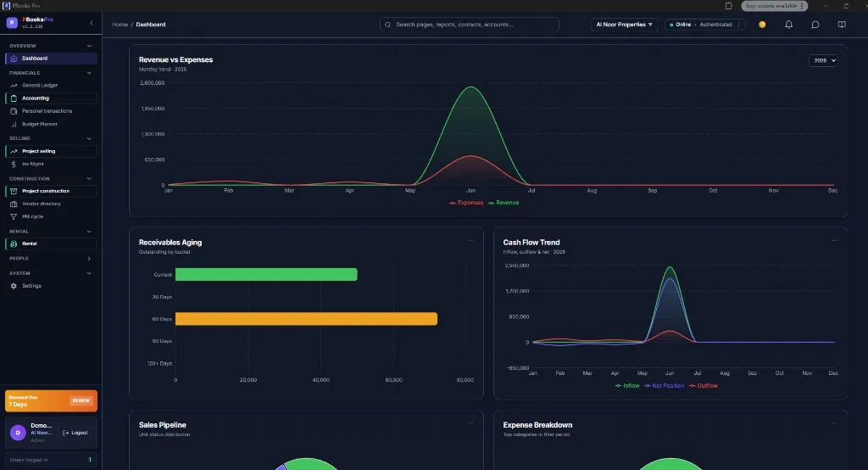Image resolution: width=868 pixels, height=470 pixels.
Task: Click the Settings gear icon
Action: (x=14, y=286)
